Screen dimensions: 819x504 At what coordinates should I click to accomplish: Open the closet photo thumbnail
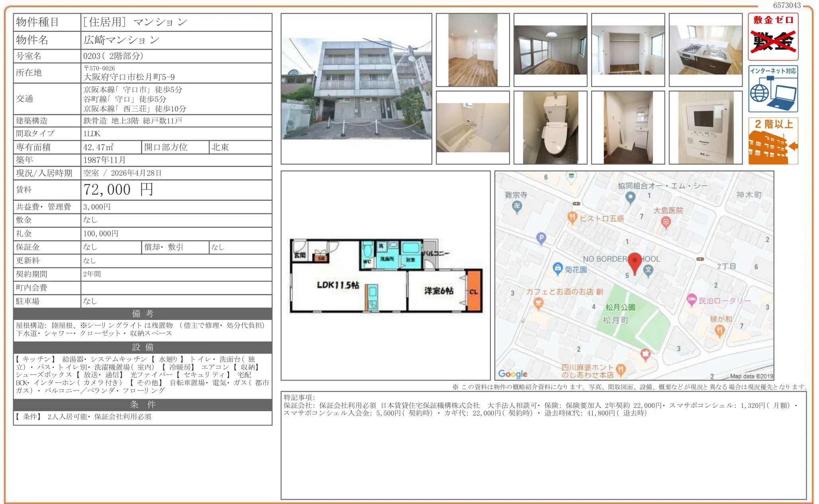pyautogui.click(x=628, y=50)
